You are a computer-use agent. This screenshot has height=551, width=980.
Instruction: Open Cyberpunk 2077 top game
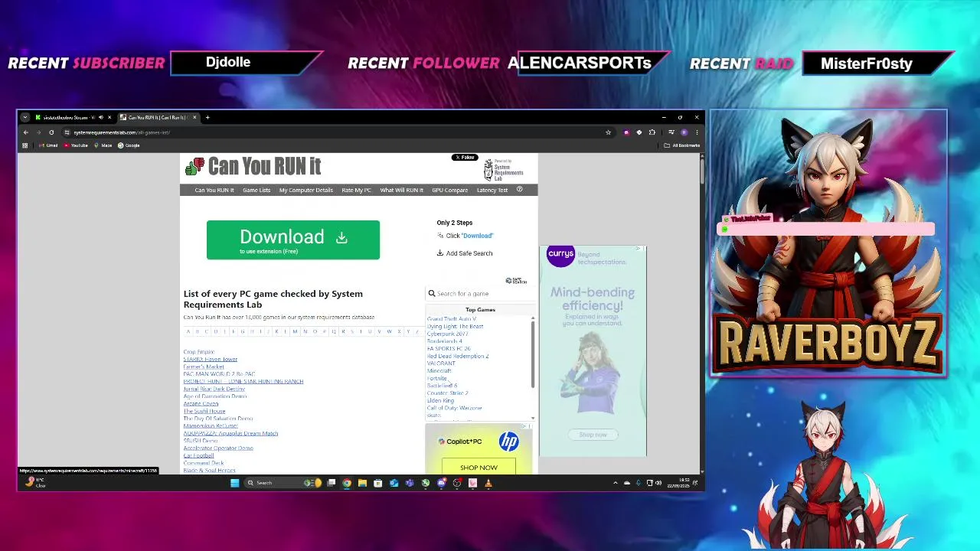coord(447,334)
